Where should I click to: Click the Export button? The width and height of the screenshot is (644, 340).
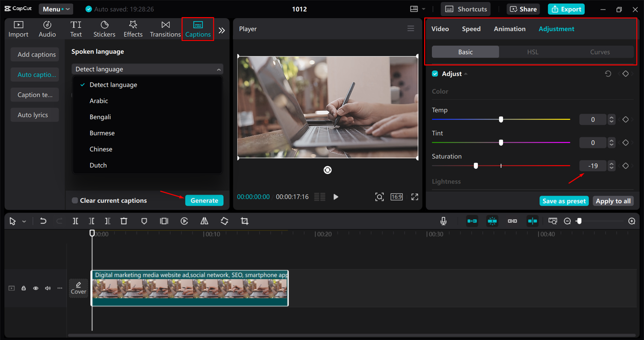pos(567,9)
